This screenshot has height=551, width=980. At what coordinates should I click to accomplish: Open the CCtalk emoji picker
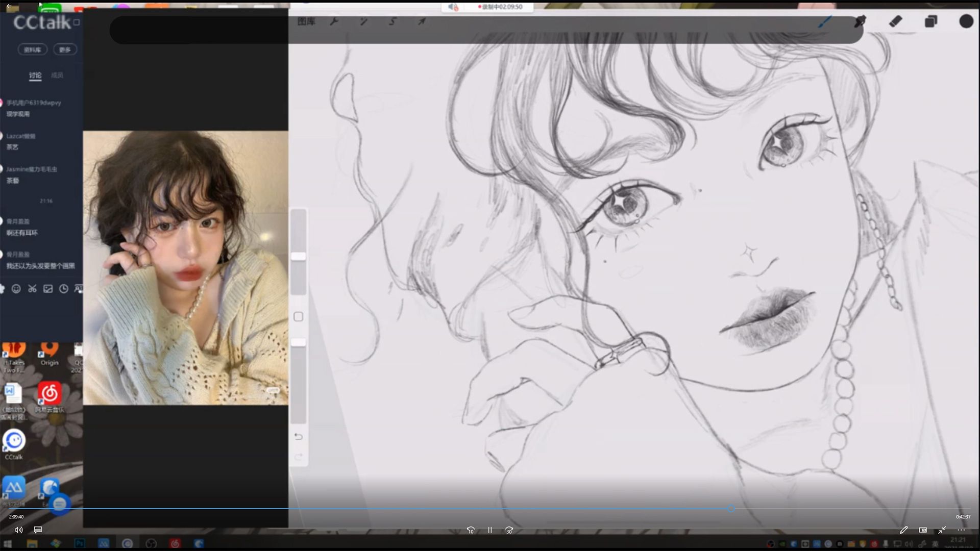coord(16,289)
